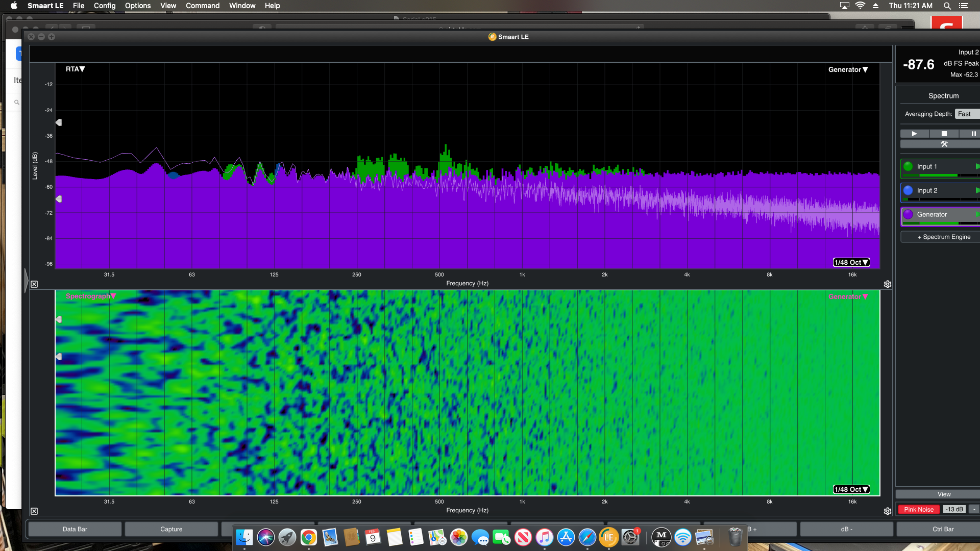Screen dimensions: 980x551
Task: Pause measurement with the pause button
Action: tap(972, 134)
